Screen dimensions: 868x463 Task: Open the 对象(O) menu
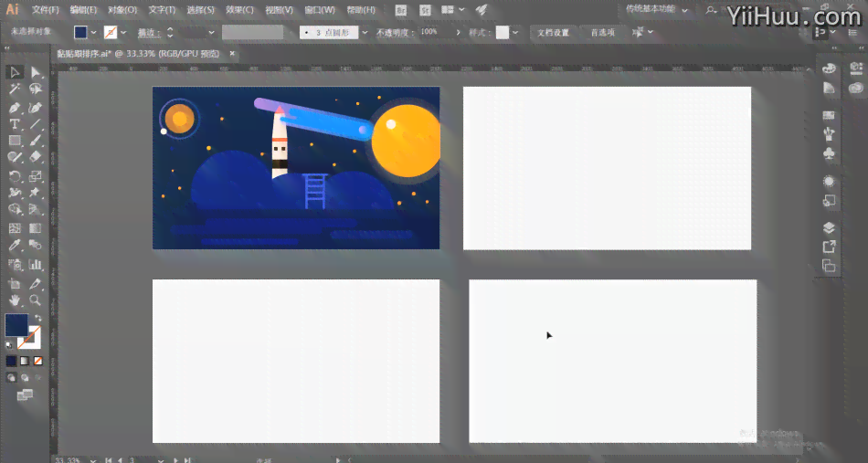coord(122,10)
